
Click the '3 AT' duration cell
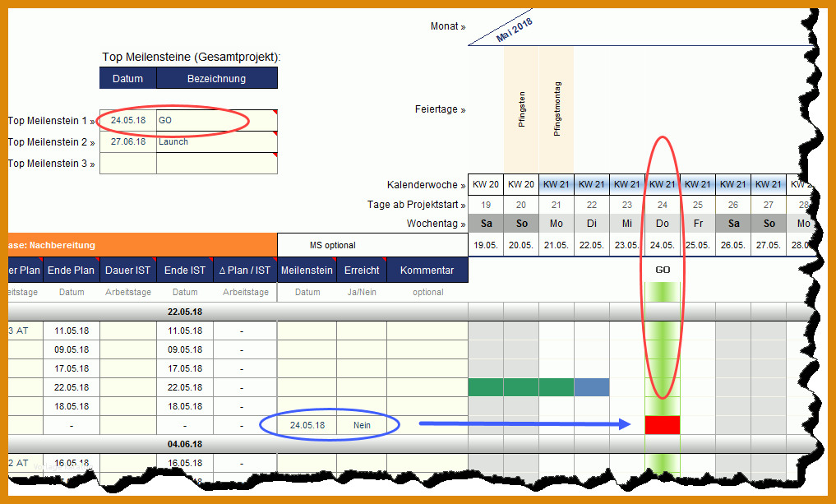[x=25, y=331]
